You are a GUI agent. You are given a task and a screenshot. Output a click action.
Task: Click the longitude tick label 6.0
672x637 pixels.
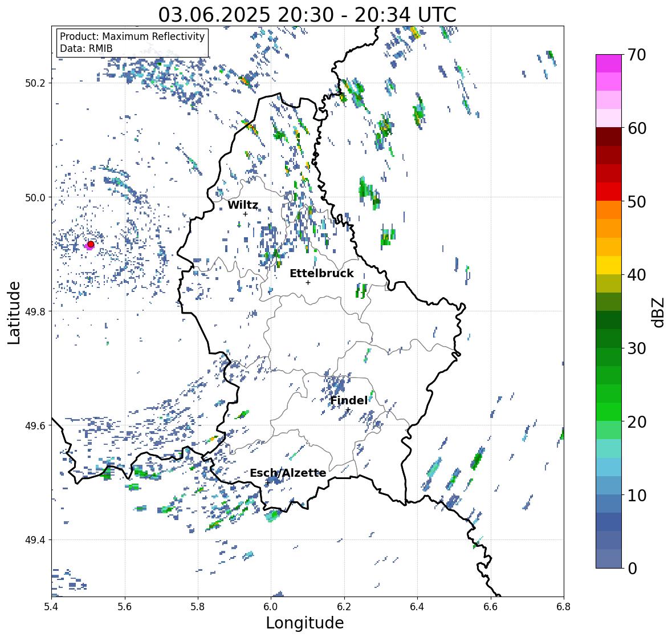tap(271, 606)
